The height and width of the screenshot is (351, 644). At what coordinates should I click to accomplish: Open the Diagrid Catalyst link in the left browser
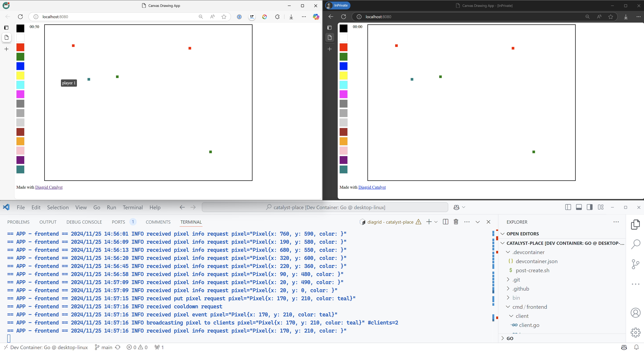[x=49, y=187]
